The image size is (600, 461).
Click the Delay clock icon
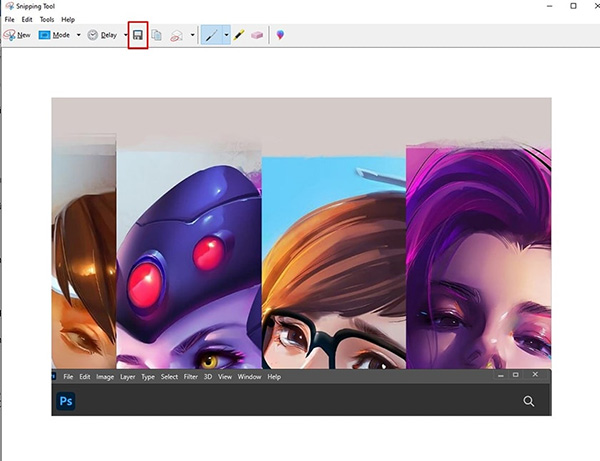[93, 35]
